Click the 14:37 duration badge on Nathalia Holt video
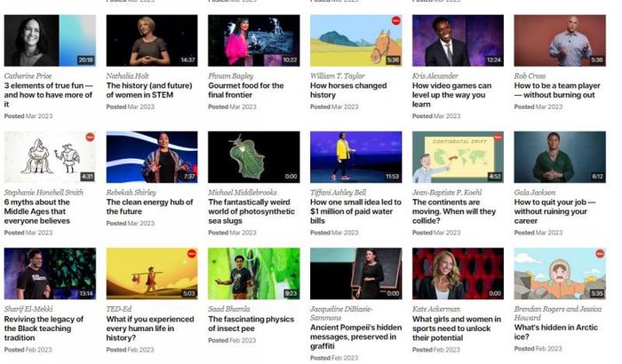 187,59
